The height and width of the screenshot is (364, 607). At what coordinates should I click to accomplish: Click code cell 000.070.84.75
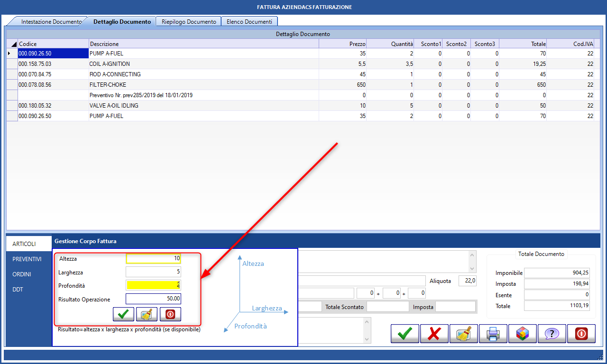tap(53, 74)
